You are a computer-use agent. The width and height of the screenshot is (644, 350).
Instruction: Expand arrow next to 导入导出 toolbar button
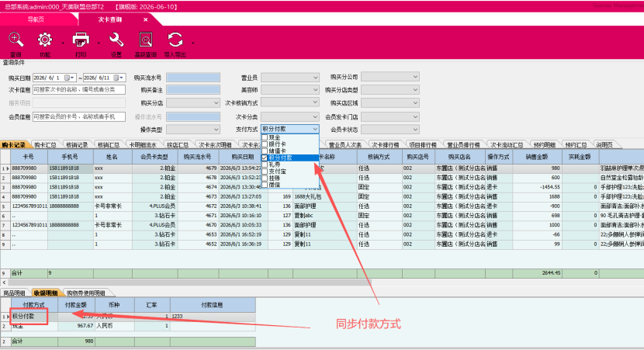[x=192, y=43]
